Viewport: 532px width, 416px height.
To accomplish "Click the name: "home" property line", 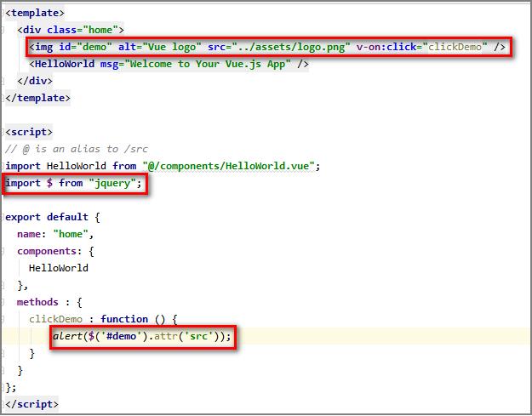I will [55, 234].
